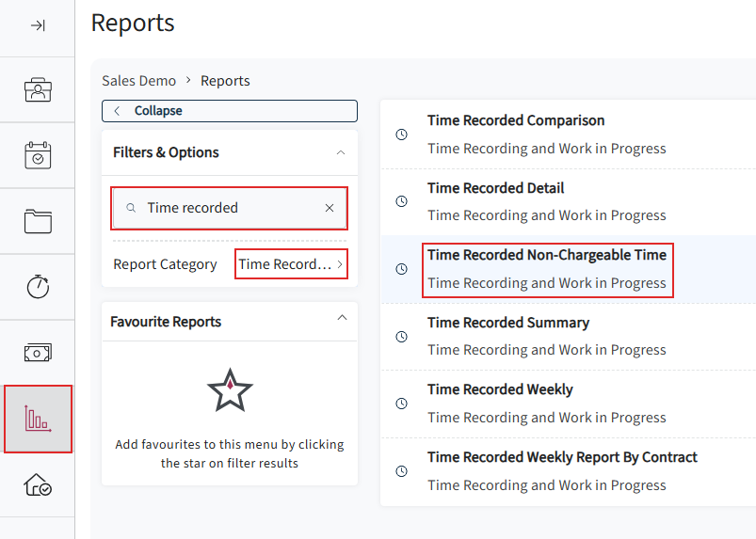Open the calendar tasks sidebar icon
This screenshot has height=539, width=756.
pyautogui.click(x=38, y=155)
